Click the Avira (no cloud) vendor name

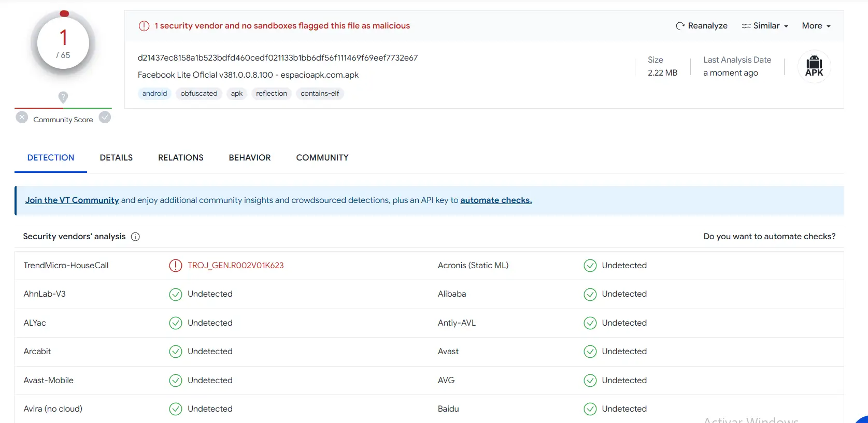53,409
